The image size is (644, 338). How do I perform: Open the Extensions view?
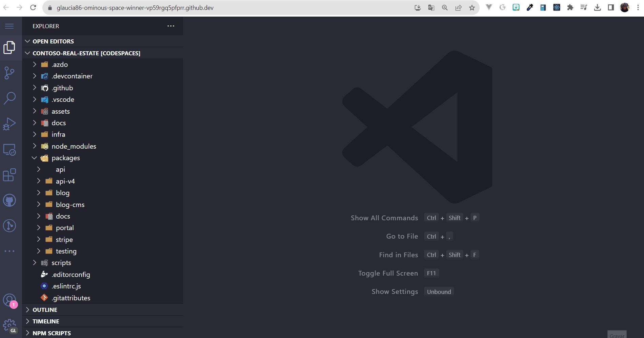9,175
